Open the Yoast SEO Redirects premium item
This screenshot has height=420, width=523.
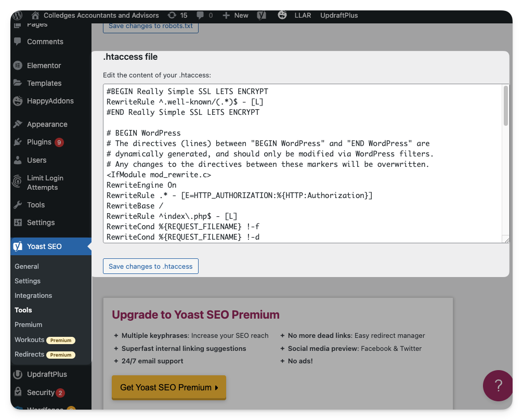point(30,354)
